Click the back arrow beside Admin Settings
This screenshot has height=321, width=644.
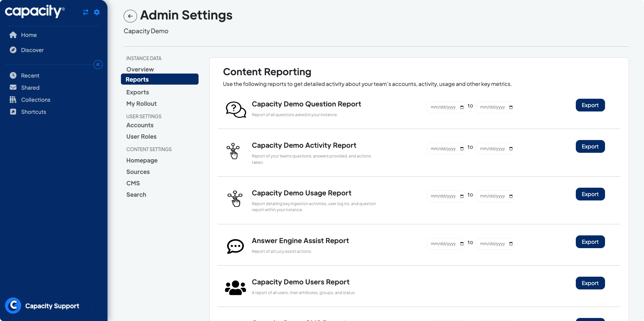coord(130,16)
